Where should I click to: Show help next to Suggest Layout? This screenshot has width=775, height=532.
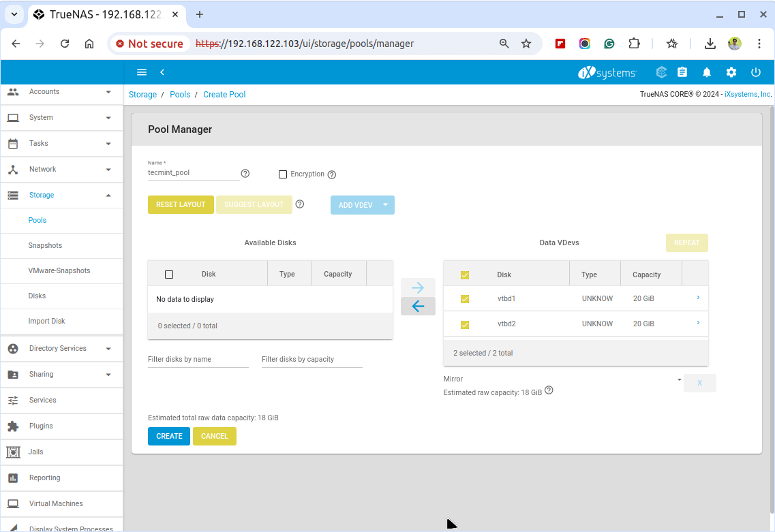pyautogui.click(x=299, y=204)
